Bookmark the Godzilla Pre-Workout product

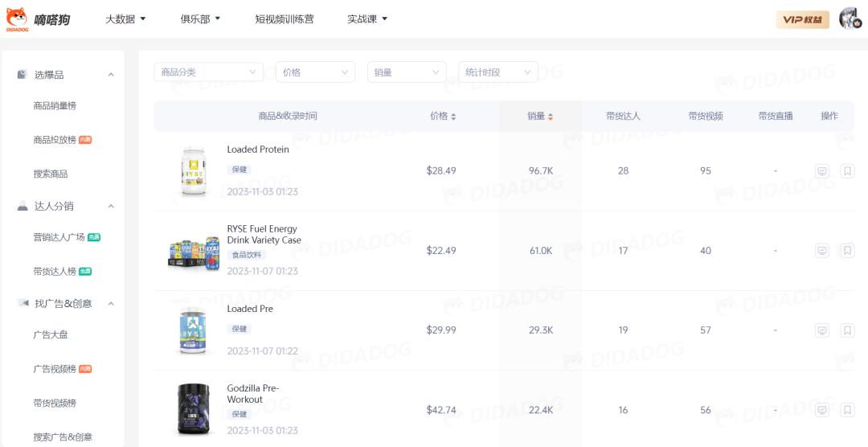click(847, 410)
